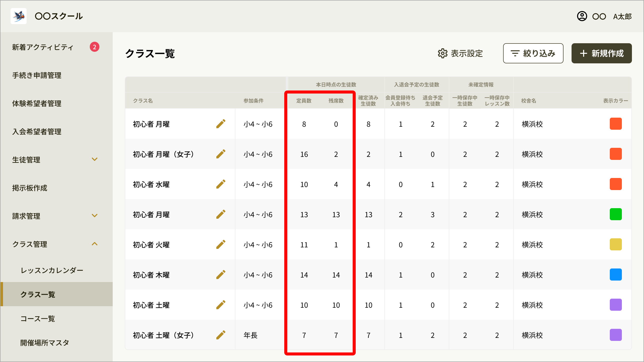Edit 初心者 土曜（女子） class with pencil icon

coord(221,335)
